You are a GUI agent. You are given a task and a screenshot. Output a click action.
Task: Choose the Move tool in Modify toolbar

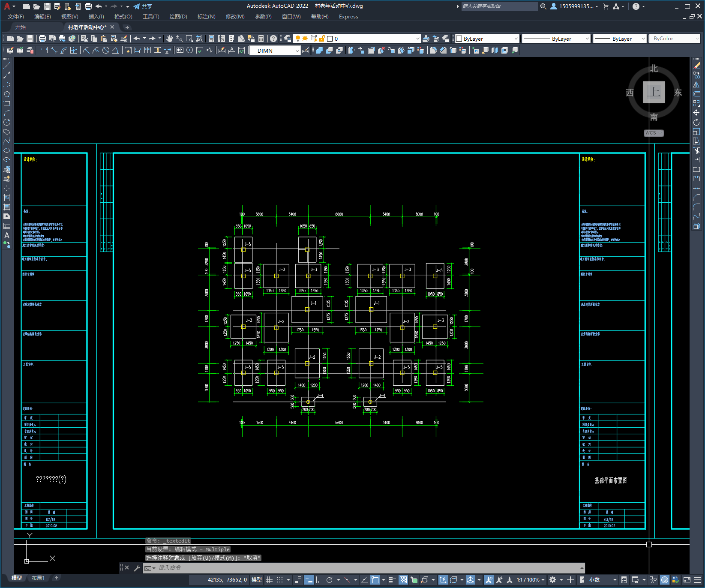click(696, 113)
